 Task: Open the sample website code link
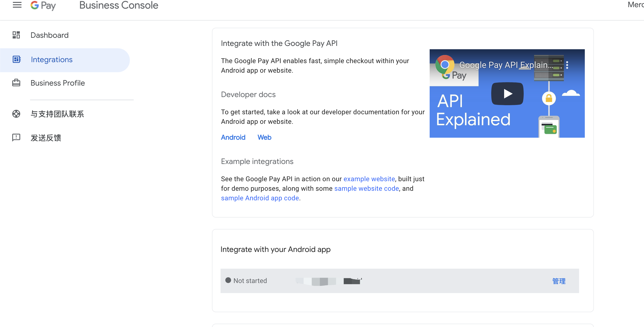(x=366, y=188)
